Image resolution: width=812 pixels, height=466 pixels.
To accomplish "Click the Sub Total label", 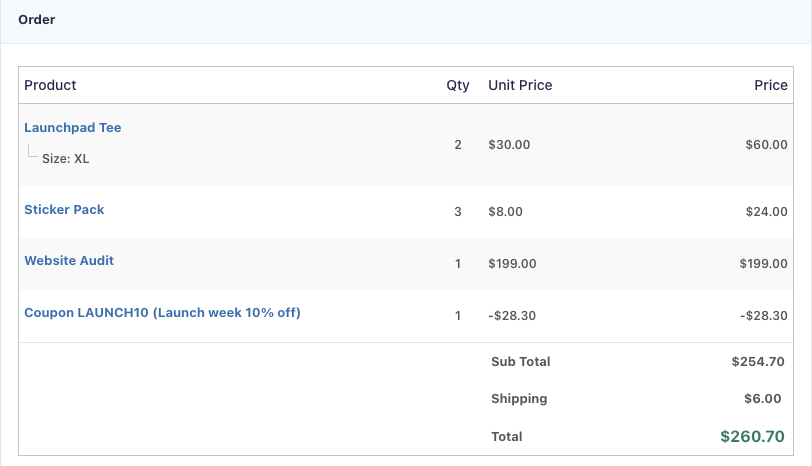I will coord(520,361).
